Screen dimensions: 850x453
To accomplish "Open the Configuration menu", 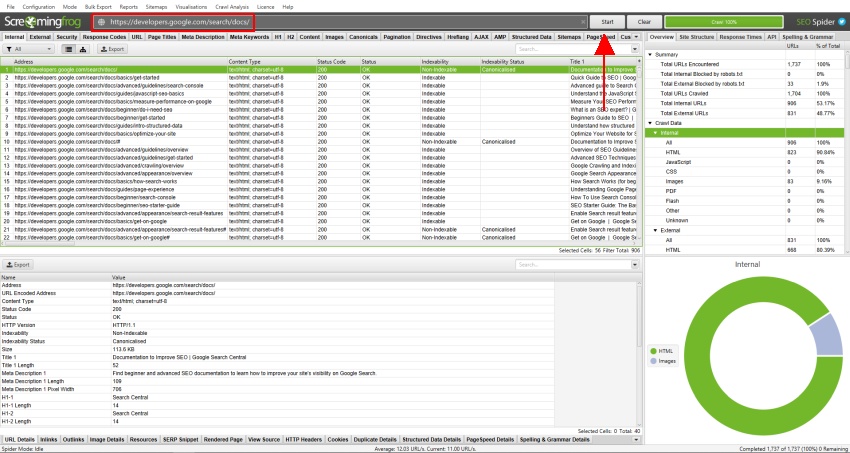I will [39, 7].
